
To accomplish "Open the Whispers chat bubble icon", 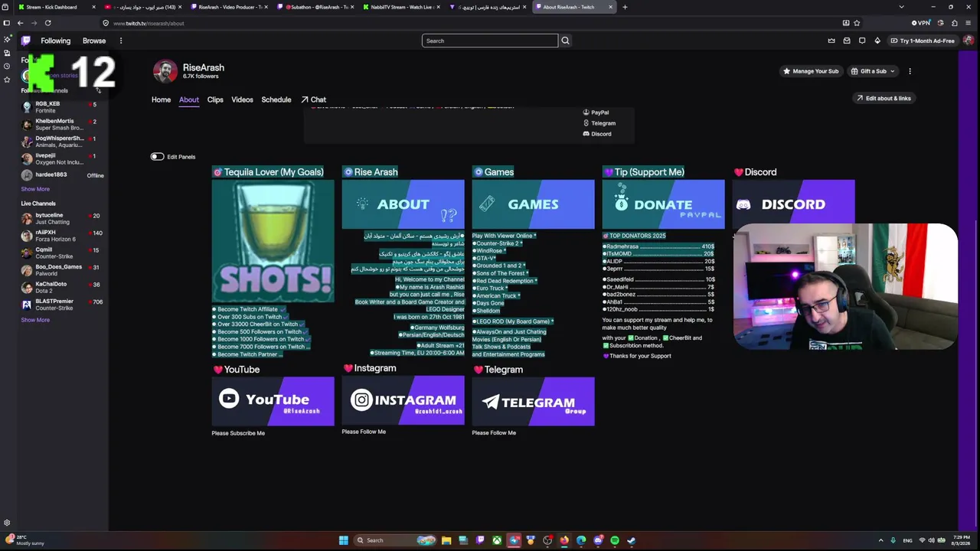I will pyautogui.click(x=862, y=41).
